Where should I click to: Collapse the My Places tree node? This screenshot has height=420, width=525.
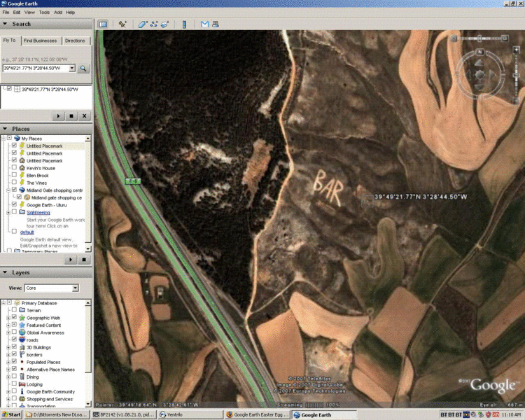(3, 138)
